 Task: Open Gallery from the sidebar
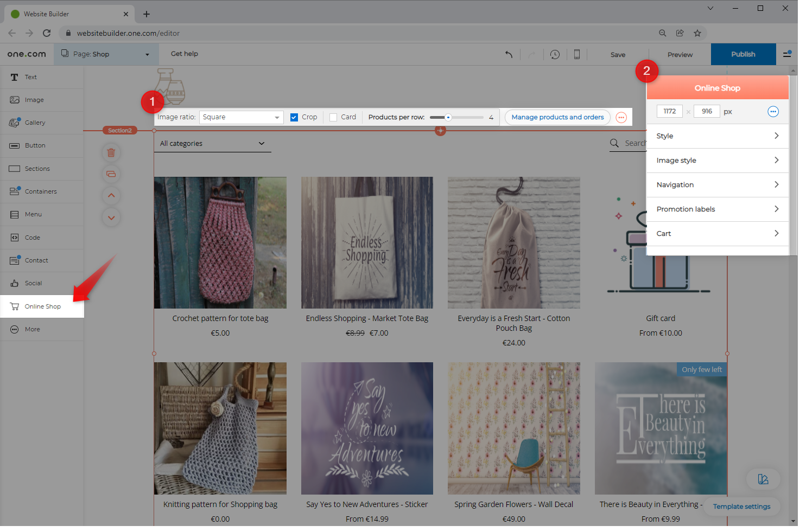tap(35, 123)
